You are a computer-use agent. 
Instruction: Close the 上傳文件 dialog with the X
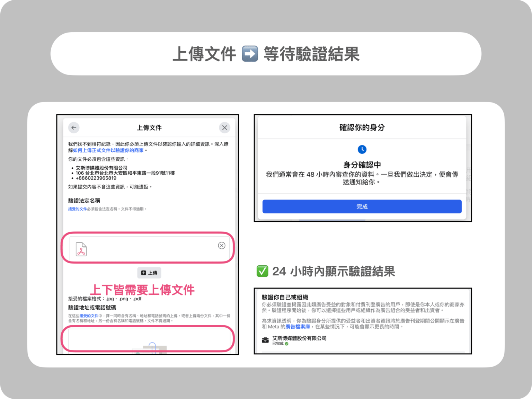224,127
